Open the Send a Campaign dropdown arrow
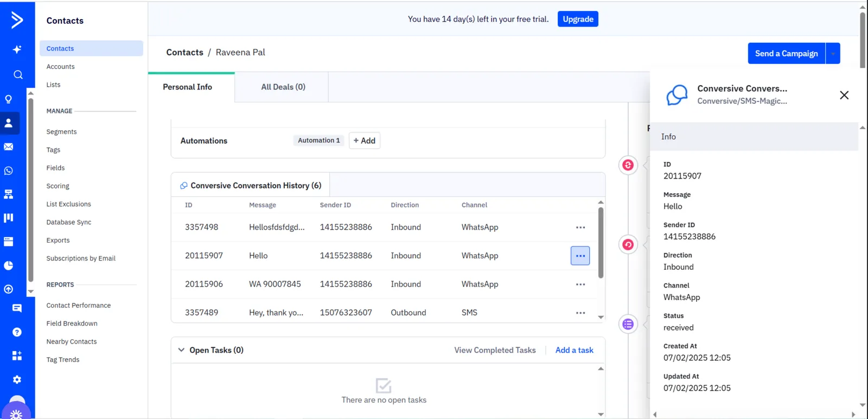The image size is (868, 419). coord(833,53)
